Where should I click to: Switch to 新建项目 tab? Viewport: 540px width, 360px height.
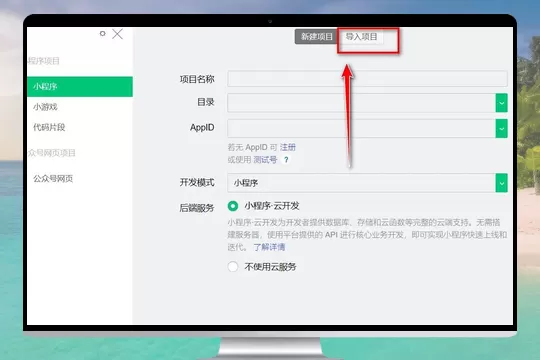tap(316, 37)
